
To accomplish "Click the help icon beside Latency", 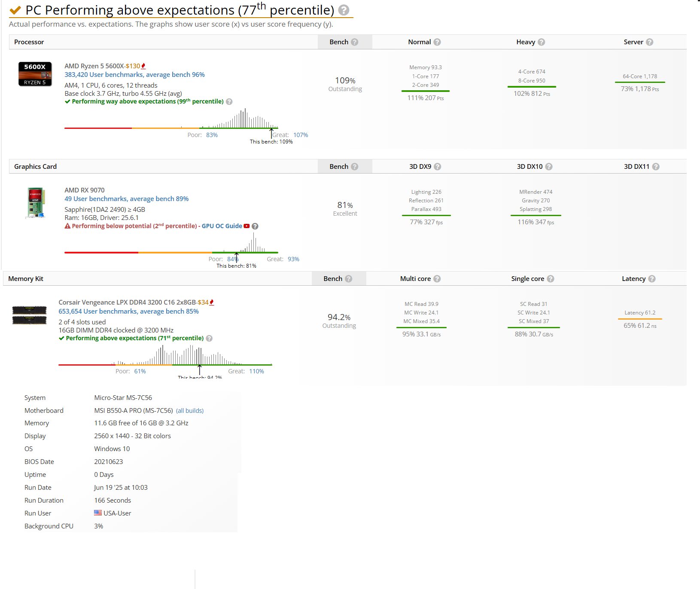I will coord(652,279).
